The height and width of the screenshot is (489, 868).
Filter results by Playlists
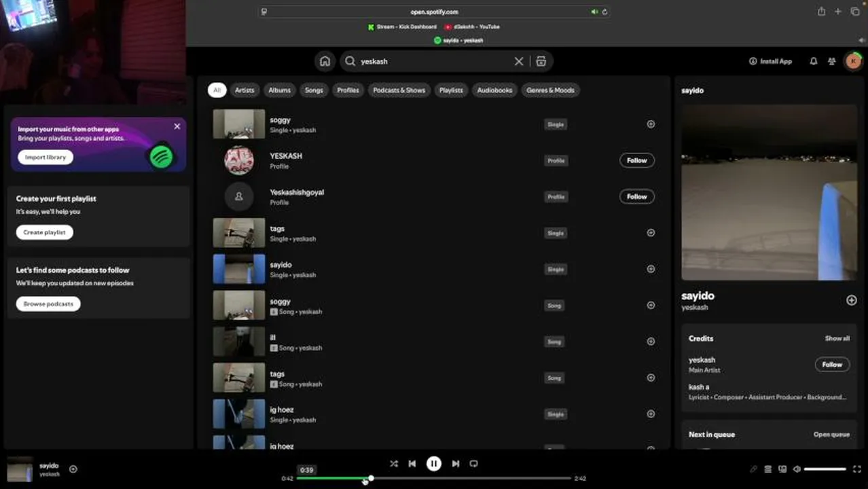451,90
